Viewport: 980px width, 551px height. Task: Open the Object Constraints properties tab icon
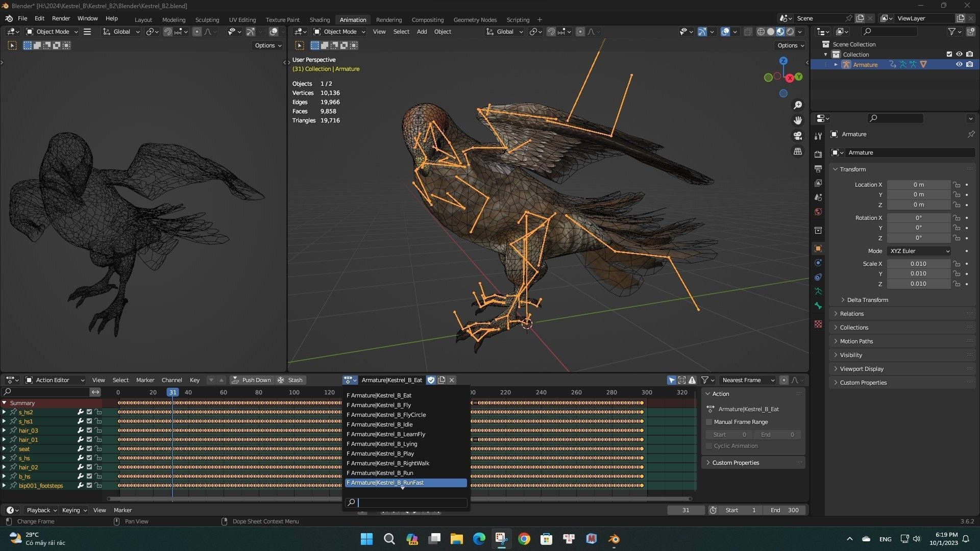tap(818, 277)
